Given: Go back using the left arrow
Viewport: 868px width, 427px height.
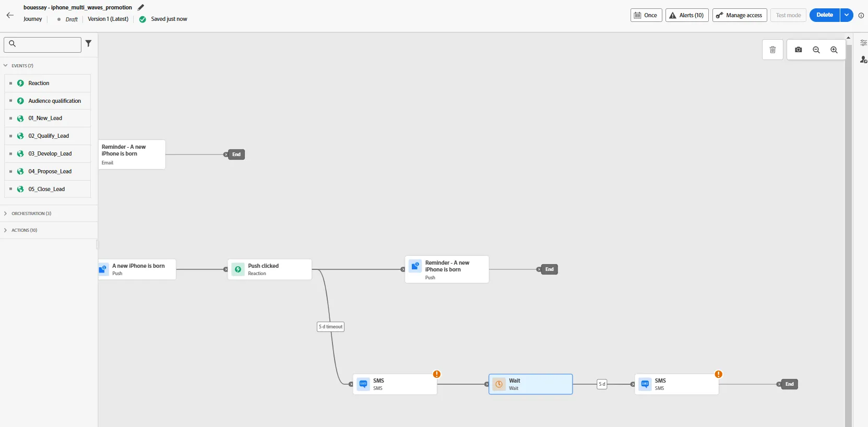Looking at the screenshot, I should coord(10,15).
